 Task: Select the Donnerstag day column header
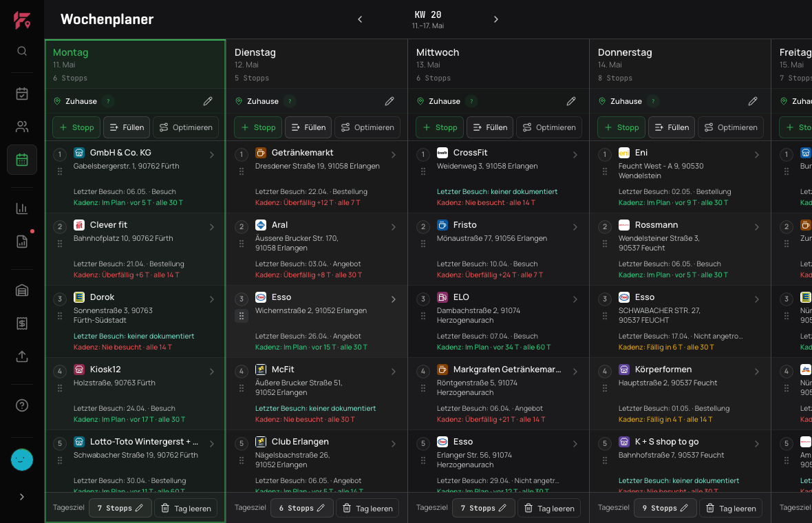[681, 64]
